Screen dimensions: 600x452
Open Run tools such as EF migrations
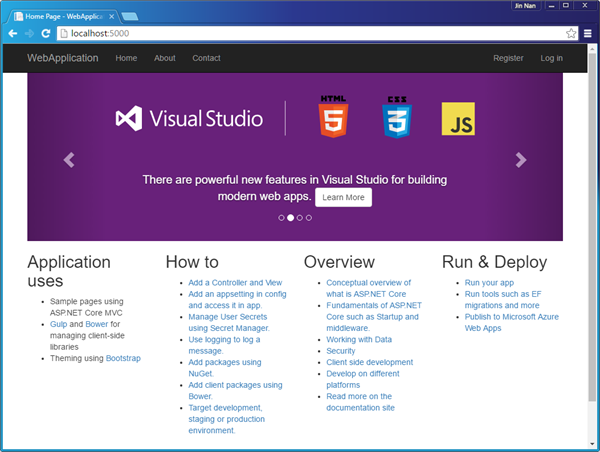pos(503,300)
